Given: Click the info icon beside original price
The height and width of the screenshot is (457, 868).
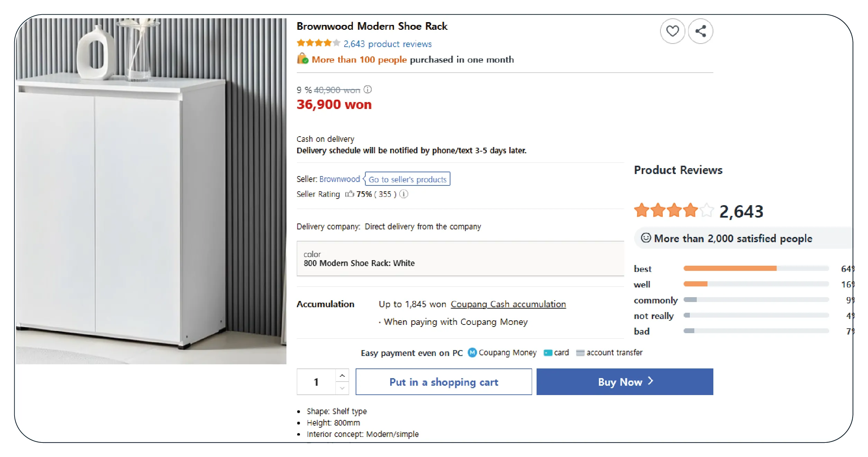Looking at the screenshot, I should point(368,90).
